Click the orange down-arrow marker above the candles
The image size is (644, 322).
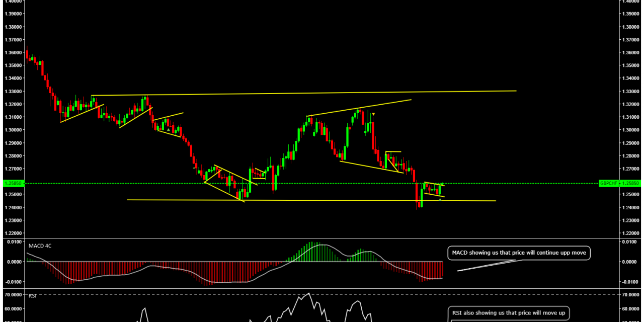click(x=373, y=114)
